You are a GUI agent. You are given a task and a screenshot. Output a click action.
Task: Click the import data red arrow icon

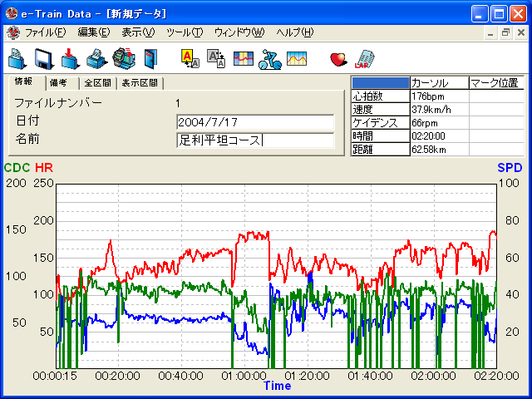click(71, 58)
